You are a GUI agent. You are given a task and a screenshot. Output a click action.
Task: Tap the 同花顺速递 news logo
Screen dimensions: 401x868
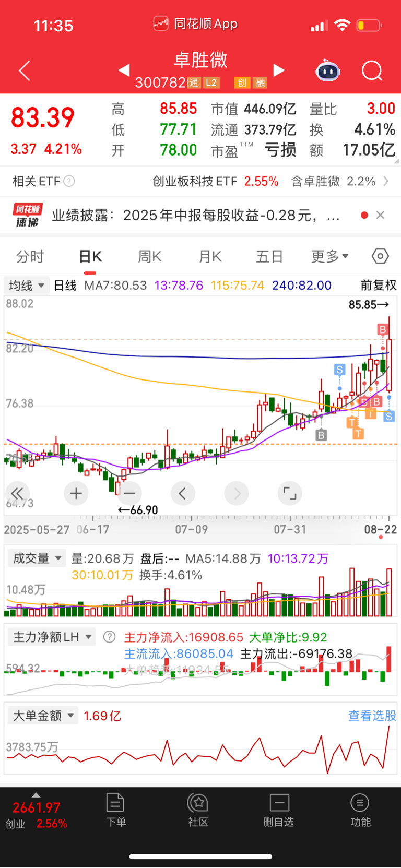click(28, 216)
